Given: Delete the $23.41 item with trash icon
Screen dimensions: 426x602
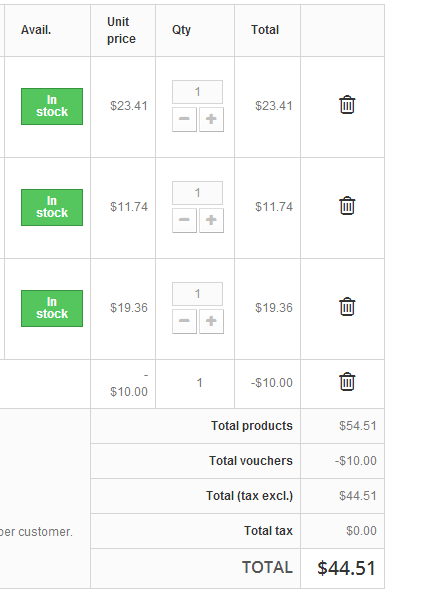Looking at the screenshot, I should [347, 105].
